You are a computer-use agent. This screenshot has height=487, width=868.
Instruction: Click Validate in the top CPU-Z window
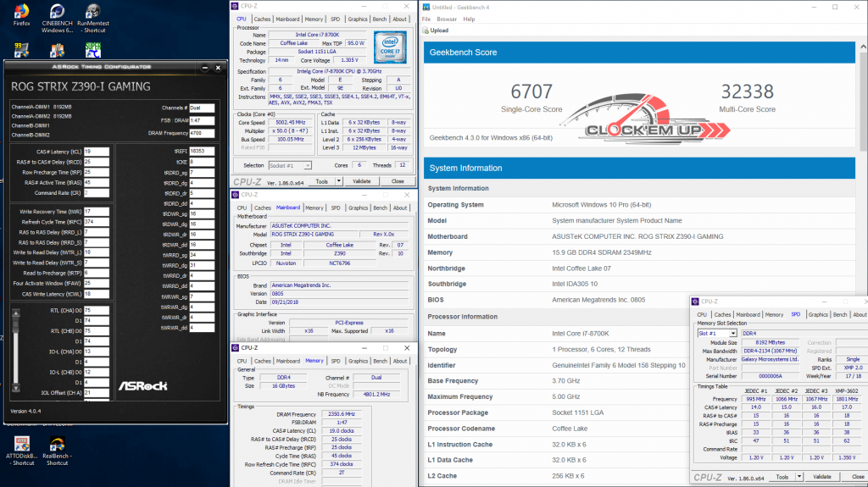[361, 181]
